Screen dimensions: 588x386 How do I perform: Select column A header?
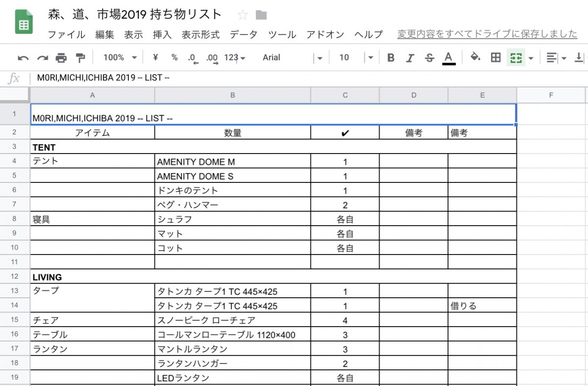[x=93, y=95]
